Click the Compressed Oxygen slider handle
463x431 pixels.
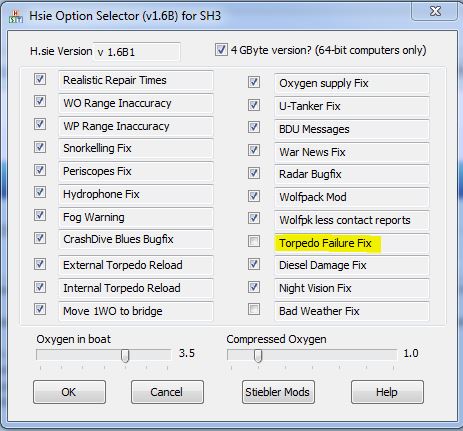click(258, 356)
